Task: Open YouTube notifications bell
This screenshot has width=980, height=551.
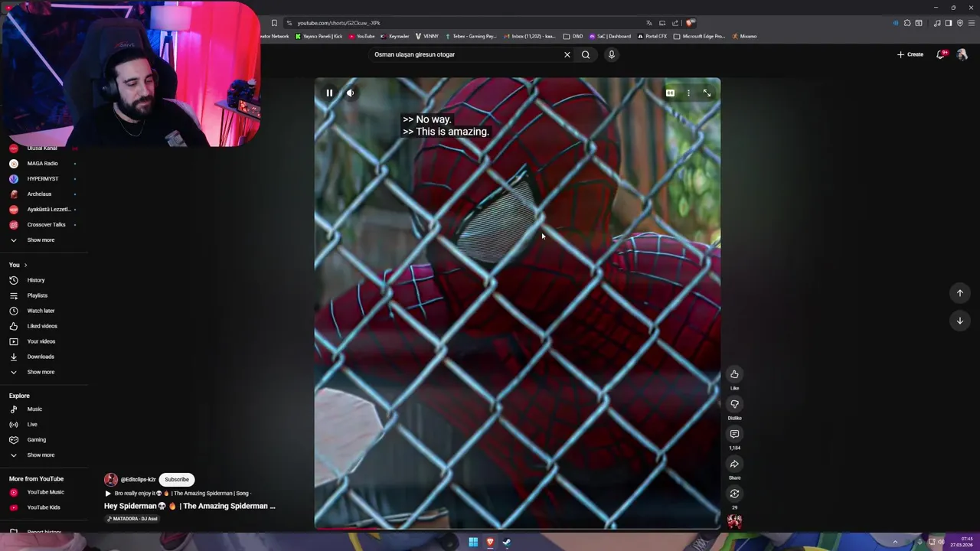Action: click(x=940, y=54)
